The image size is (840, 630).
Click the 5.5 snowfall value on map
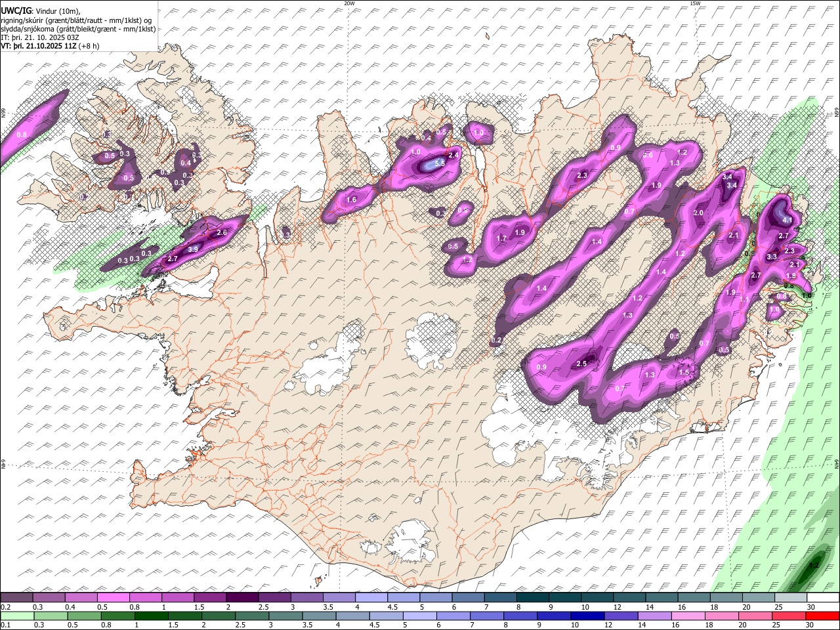click(x=440, y=163)
